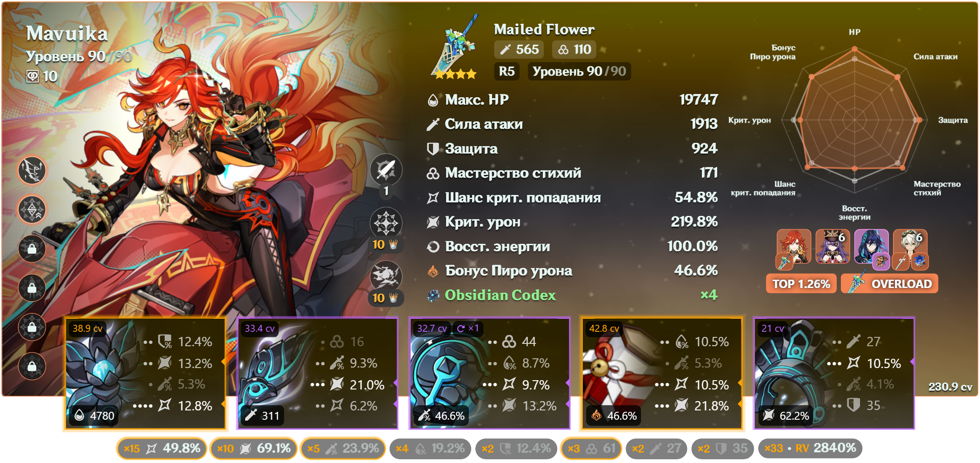
Task: Click the Obsidian Codex set bonus link
Action: coord(500,295)
